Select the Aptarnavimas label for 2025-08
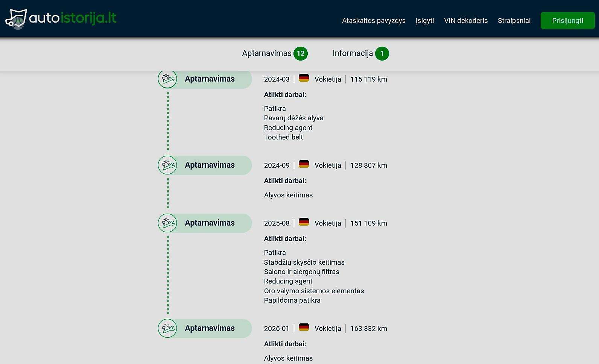Image resolution: width=599 pixels, height=364 pixels. [210, 223]
